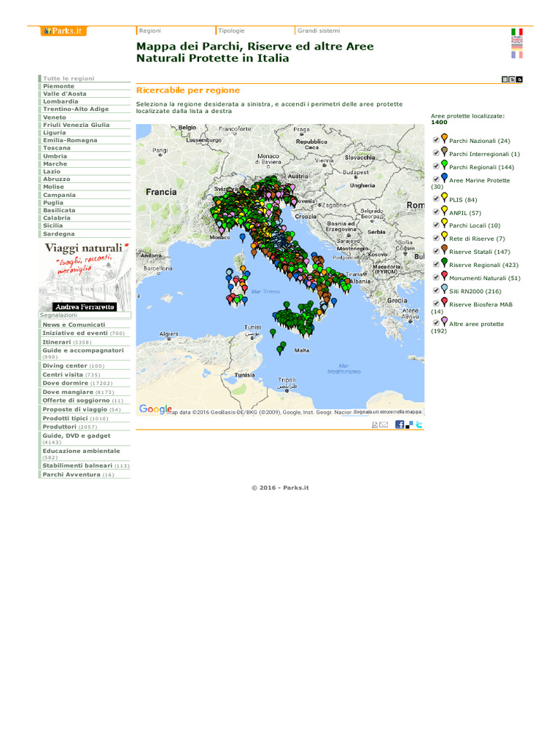Share the page on Facebook
The height and width of the screenshot is (747, 560).
[400, 425]
